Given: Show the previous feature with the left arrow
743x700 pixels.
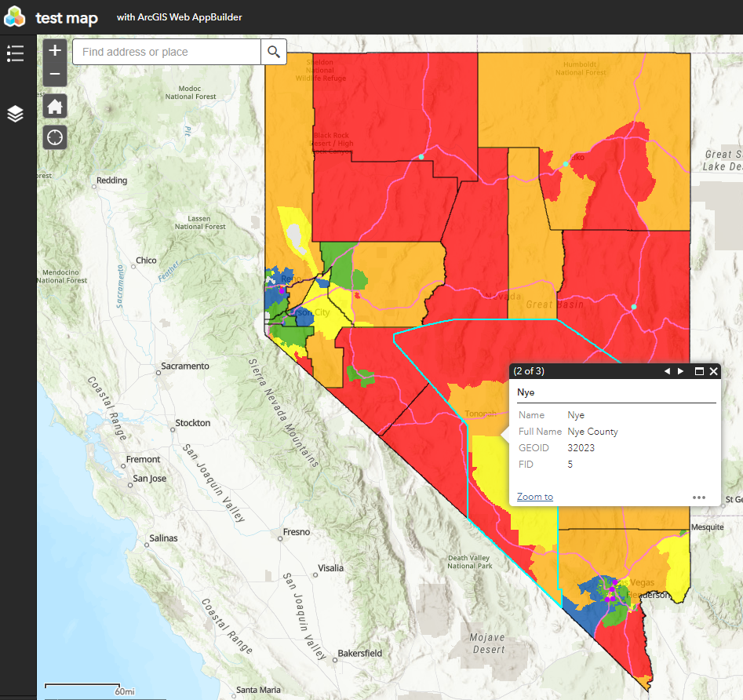Looking at the screenshot, I should point(666,370).
